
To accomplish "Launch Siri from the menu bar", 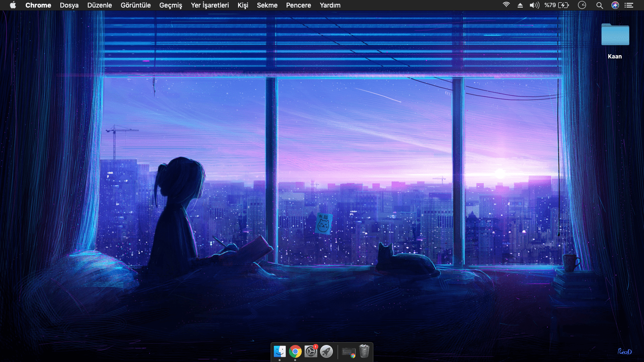I will (x=615, y=5).
